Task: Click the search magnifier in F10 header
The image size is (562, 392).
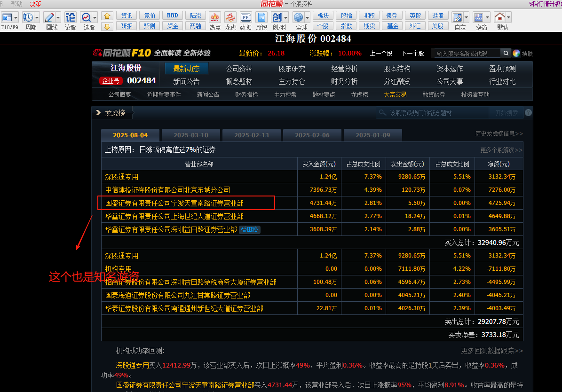Action: (x=506, y=54)
